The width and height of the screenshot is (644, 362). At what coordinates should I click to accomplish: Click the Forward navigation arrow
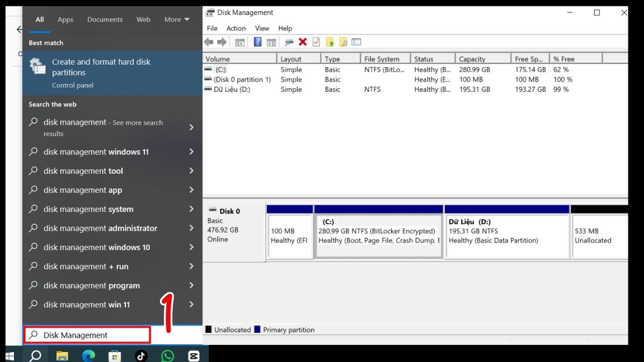click(x=223, y=42)
